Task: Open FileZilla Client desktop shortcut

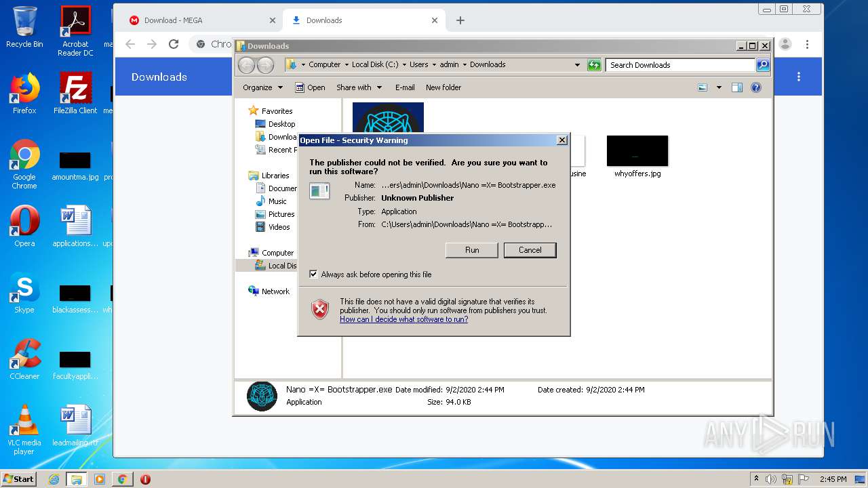Action: 75,93
